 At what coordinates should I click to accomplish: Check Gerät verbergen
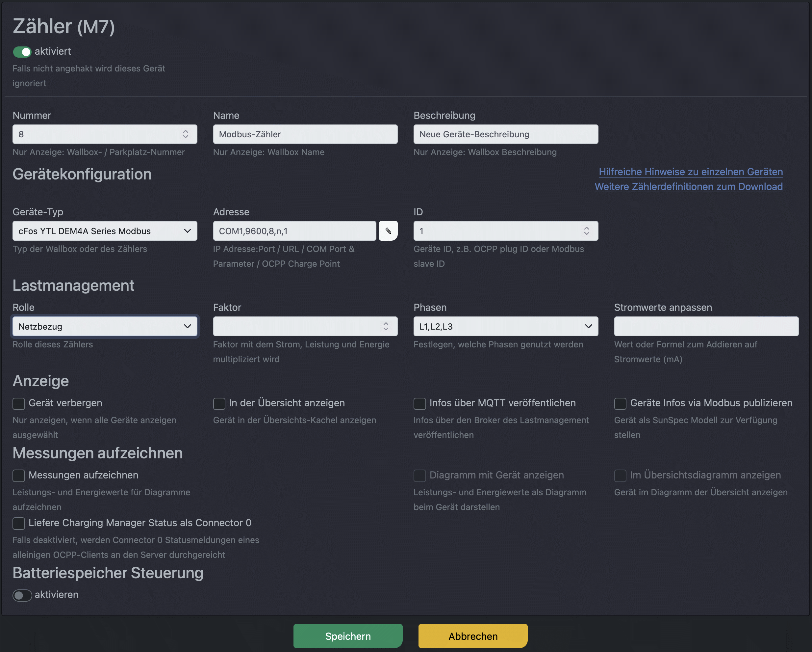coord(18,404)
